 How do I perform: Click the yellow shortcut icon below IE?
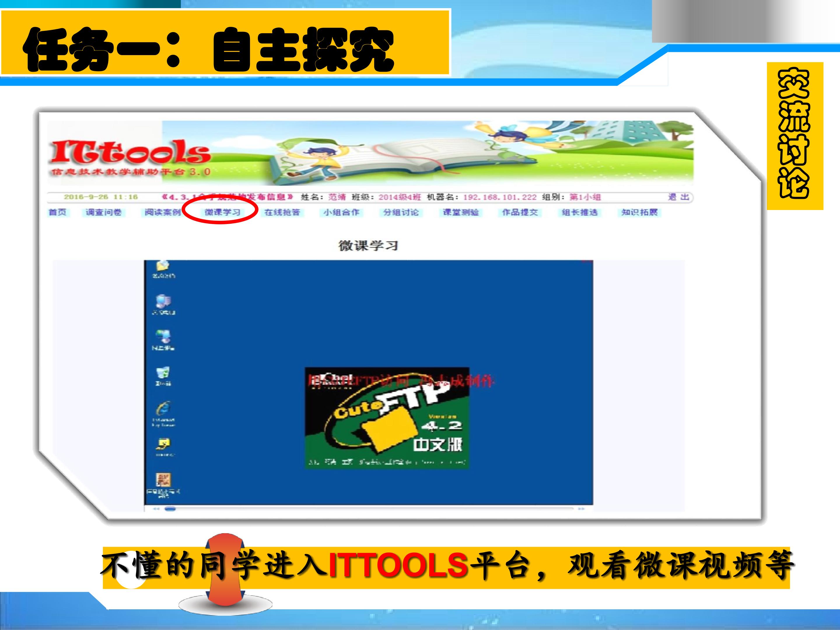pos(163,444)
